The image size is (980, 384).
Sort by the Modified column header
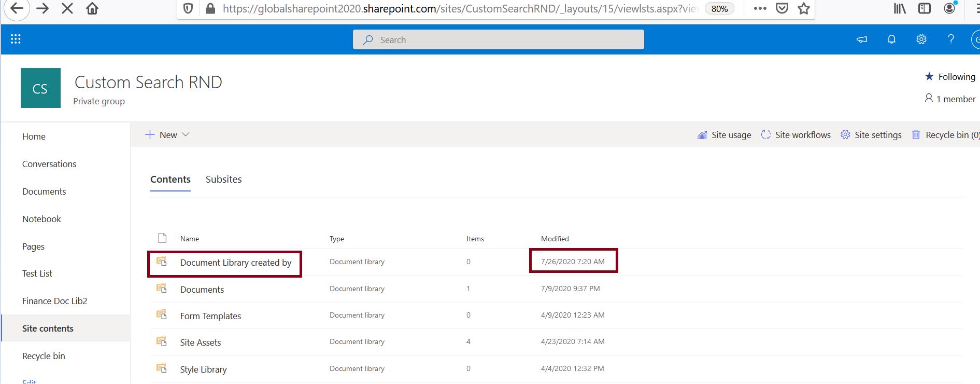(x=555, y=239)
